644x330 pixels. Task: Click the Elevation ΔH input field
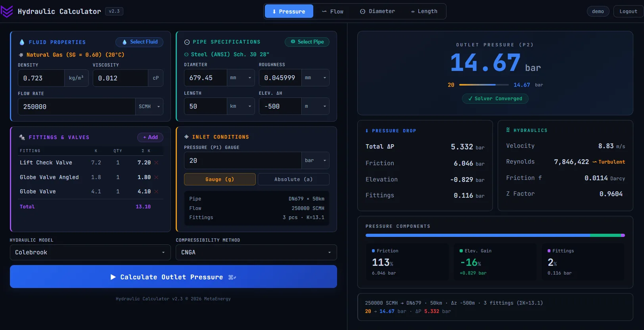pos(280,106)
